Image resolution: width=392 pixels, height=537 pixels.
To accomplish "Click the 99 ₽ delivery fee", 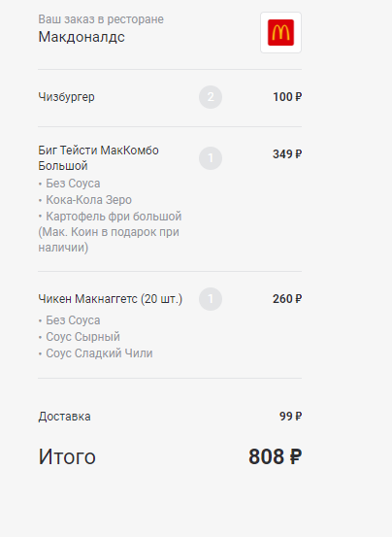I will (x=290, y=417).
